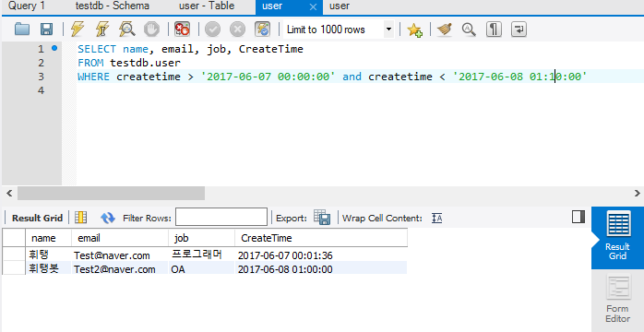Toggle Wrap Cell Content icon

click(437, 218)
